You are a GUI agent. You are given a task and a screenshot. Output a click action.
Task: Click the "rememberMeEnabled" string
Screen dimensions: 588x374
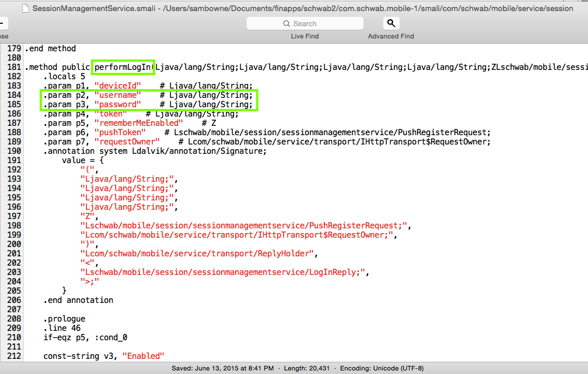(139, 123)
